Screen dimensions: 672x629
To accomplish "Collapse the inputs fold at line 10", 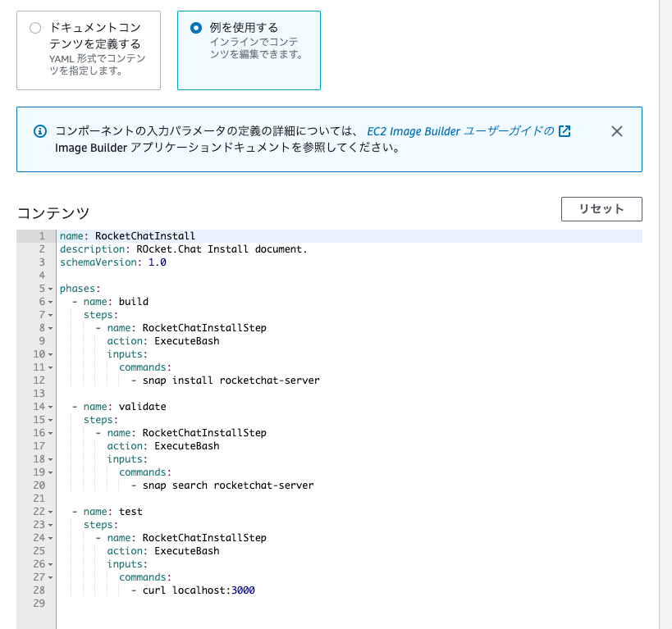I will click(51, 355).
